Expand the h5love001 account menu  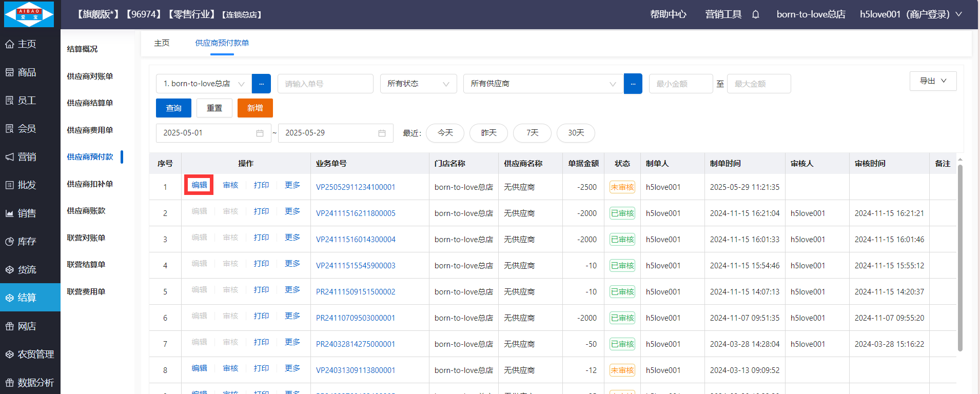[x=910, y=14]
